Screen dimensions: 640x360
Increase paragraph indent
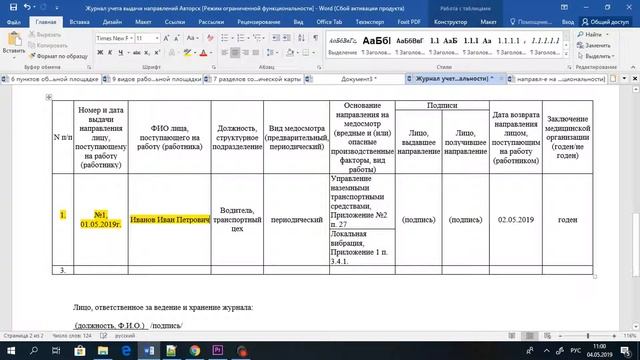(x=287, y=38)
